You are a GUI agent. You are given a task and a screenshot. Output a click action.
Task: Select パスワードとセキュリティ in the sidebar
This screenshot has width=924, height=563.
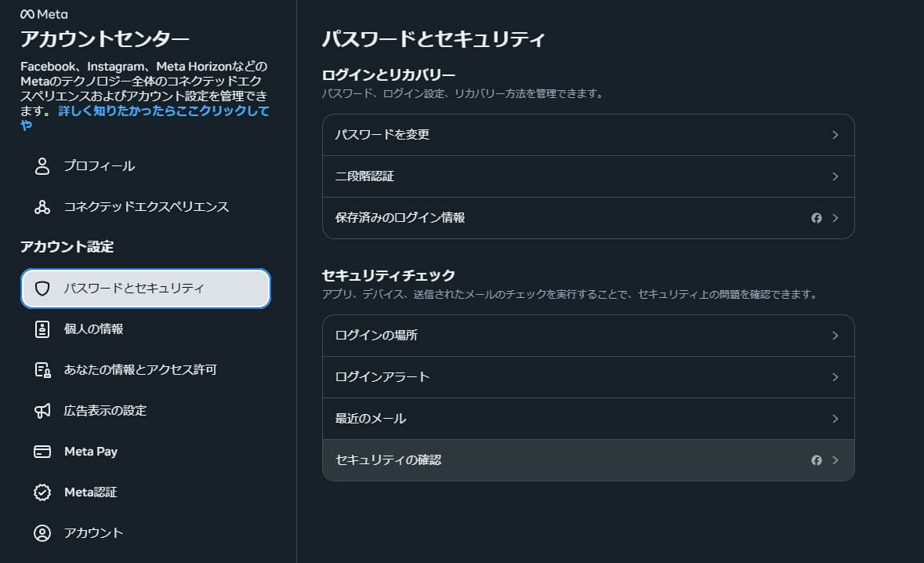coord(146,289)
